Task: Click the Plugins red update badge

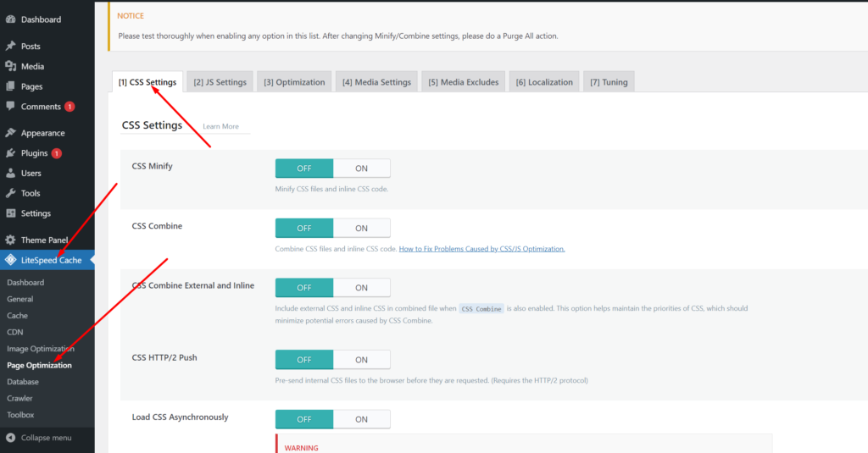Action: click(x=57, y=153)
